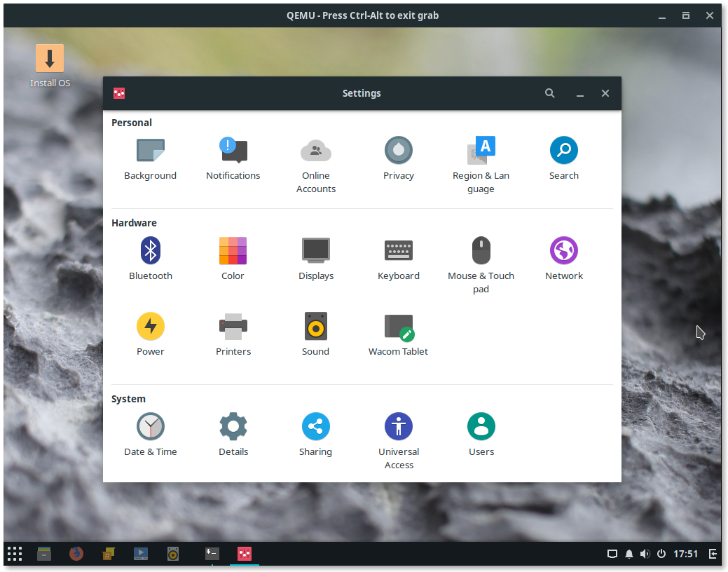This screenshot has height=572, width=728.
Task: Maximize the QEMU window
Action: click(x=685, y=15)
